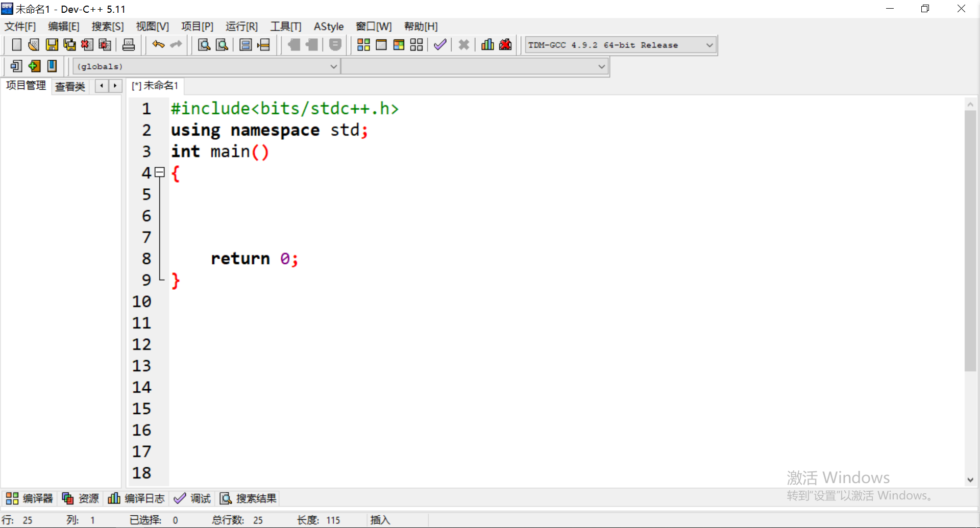Open the 搜索[S] menu

[x=108, y=27]
